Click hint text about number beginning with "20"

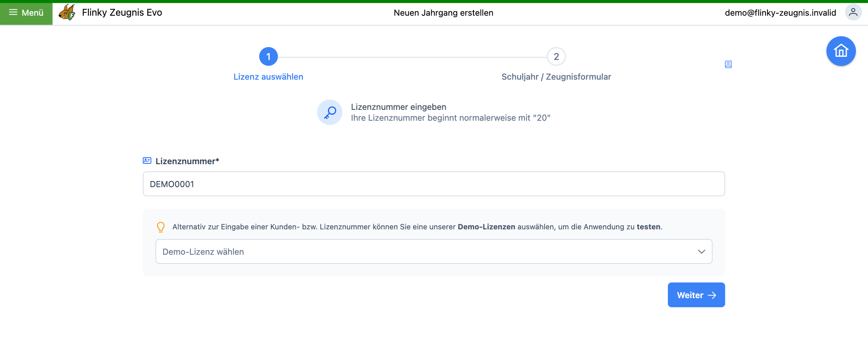click(x=451, y=118)
